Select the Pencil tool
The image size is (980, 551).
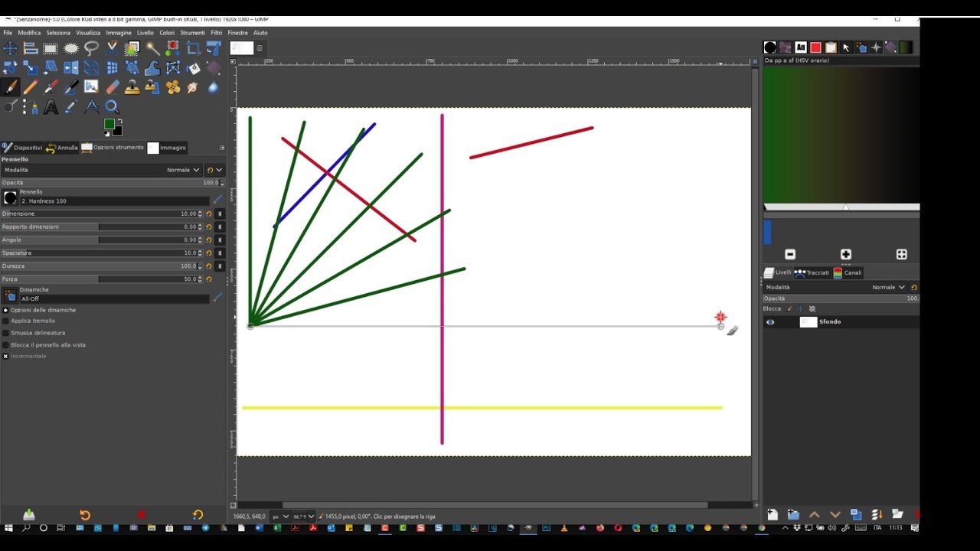click(x=31, y=87)
